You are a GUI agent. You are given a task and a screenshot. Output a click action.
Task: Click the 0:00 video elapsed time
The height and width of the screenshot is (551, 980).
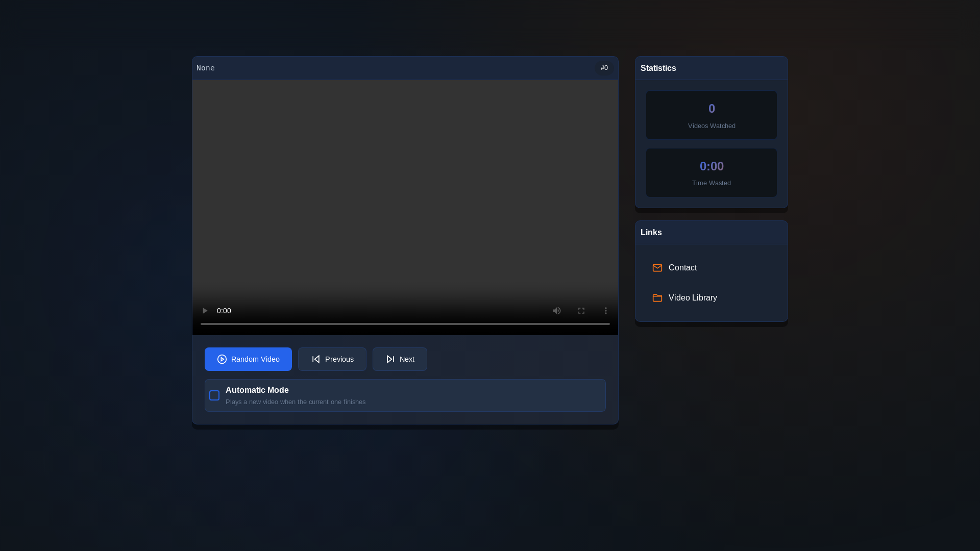pyautogui.click(x=224, y=311)
